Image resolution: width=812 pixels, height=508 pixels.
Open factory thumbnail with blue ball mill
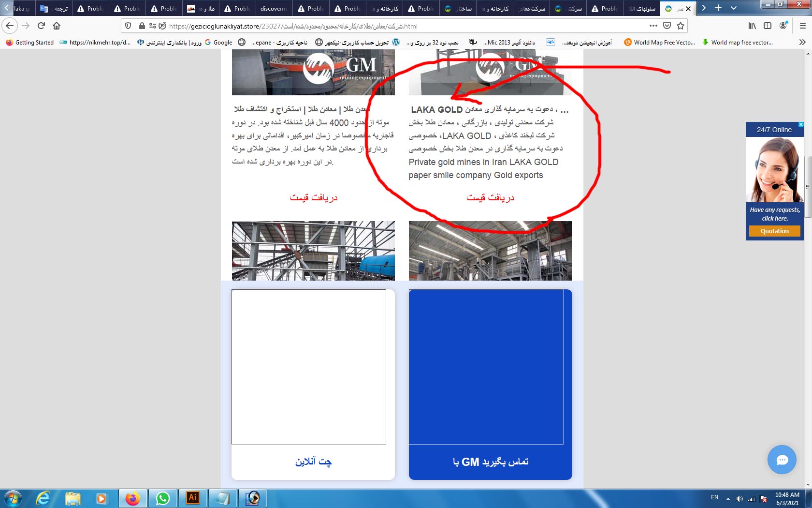pyautogui.click(x=313, y=251)
